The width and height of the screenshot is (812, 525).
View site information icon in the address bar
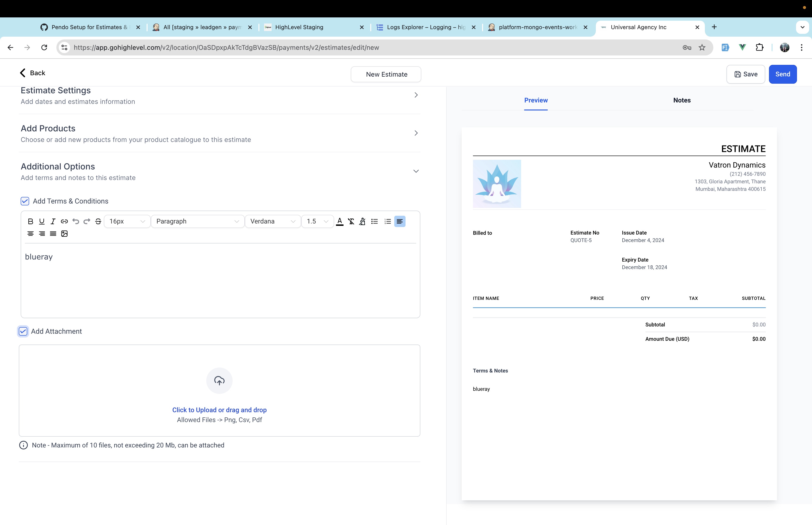point(64,47)
